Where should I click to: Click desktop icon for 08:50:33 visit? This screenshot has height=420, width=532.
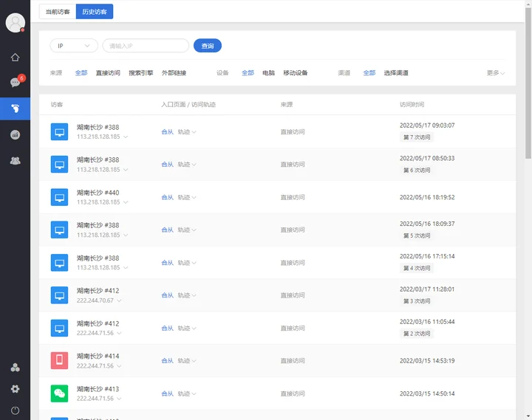(x=59, y=165)
